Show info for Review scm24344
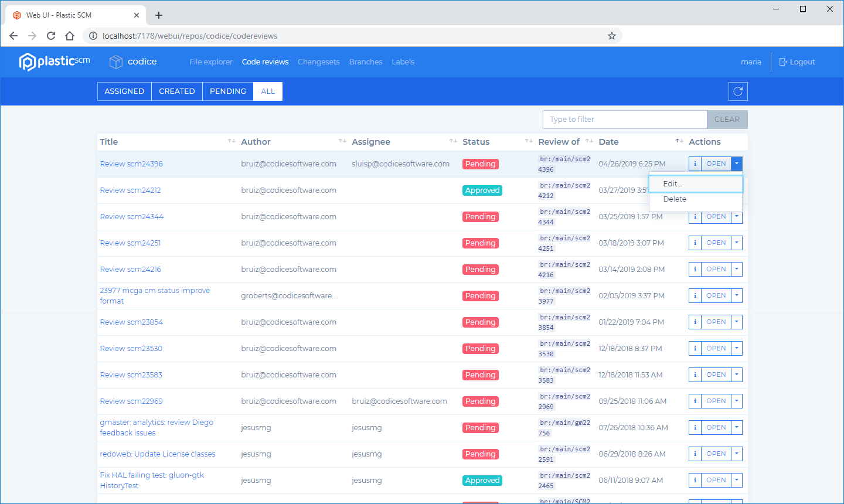844x504 pixels. (695, 217)
